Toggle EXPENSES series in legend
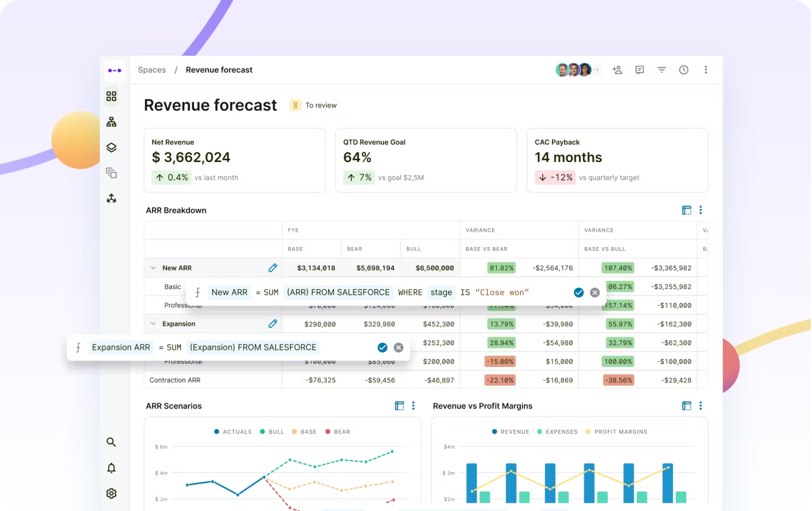This screenshot has width=812, height=511. click(x=558, y=432)
